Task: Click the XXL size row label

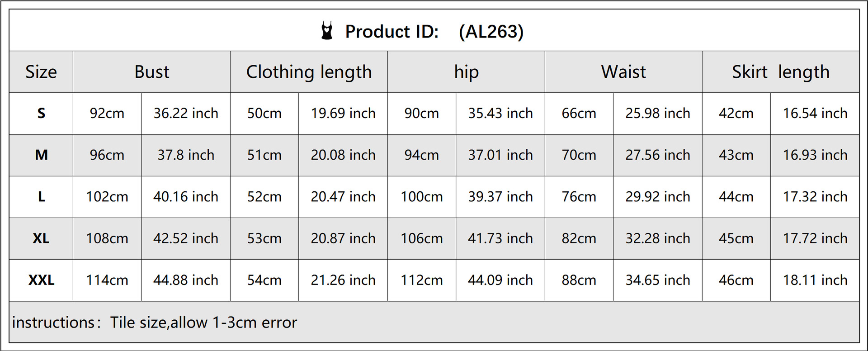Action: [41, 280]
